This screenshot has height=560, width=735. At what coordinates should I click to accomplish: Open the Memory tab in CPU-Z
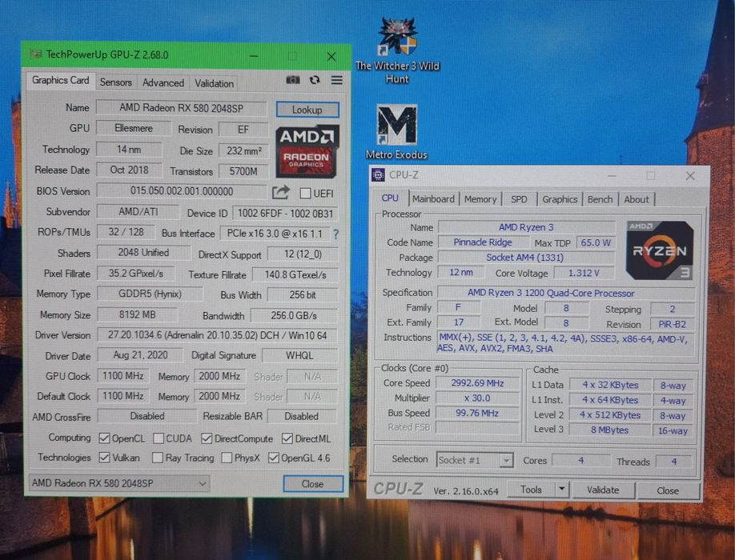(480, 199)
